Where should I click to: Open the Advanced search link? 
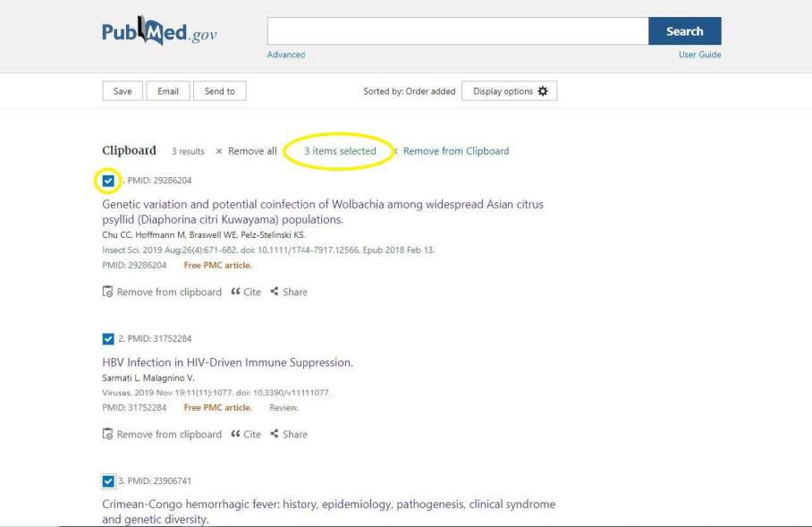(286, 55)
